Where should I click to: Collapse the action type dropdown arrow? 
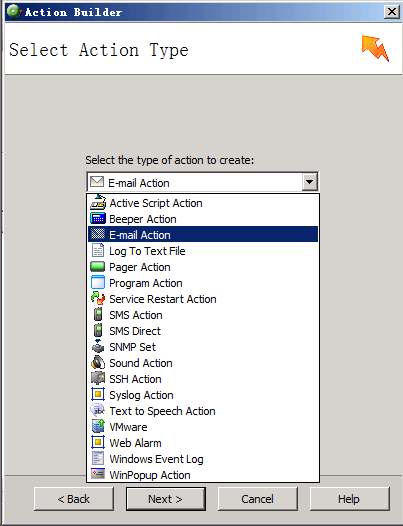tap(309, 182)
